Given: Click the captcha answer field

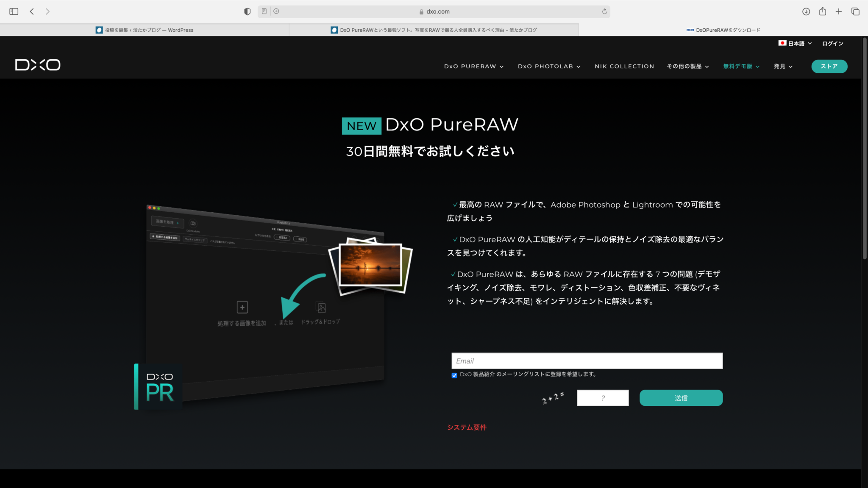Looking at the screenshot, I should pyautogui.click(x=603, y=398).
